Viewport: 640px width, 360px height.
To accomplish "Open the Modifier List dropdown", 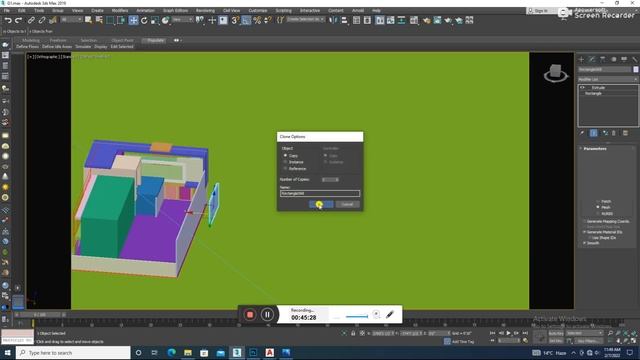I will point(608,79).
